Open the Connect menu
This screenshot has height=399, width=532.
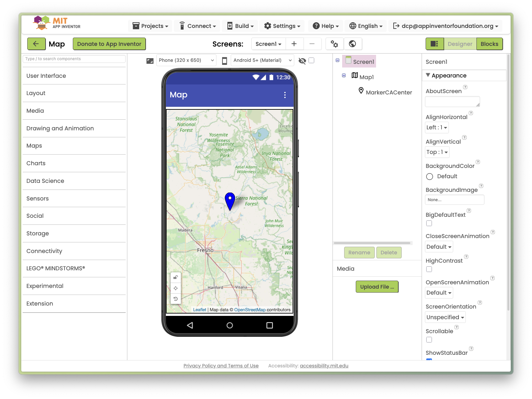pos(198,26)
